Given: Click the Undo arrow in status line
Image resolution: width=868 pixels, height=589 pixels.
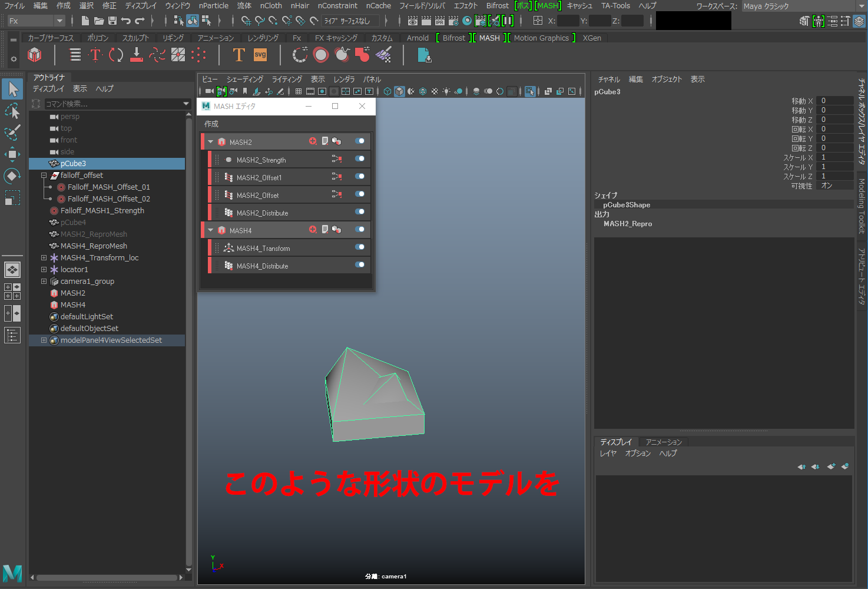Looking at the screenshot, I should (x=126, y=21).
